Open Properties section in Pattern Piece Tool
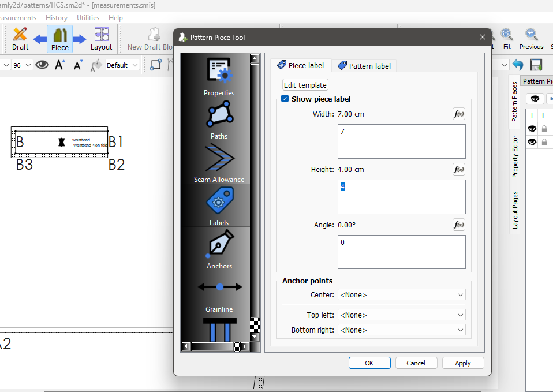The width and height of the screenshot is (553, 392). tap(219, 77)
